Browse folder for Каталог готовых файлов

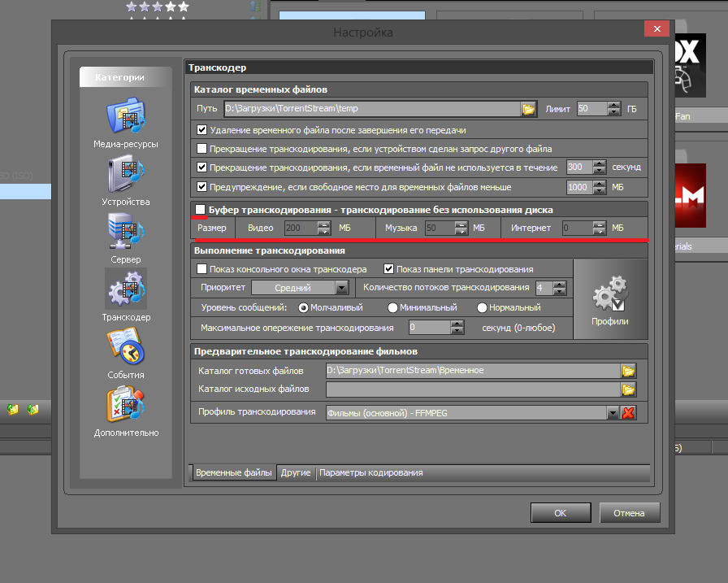pos(628,371)
